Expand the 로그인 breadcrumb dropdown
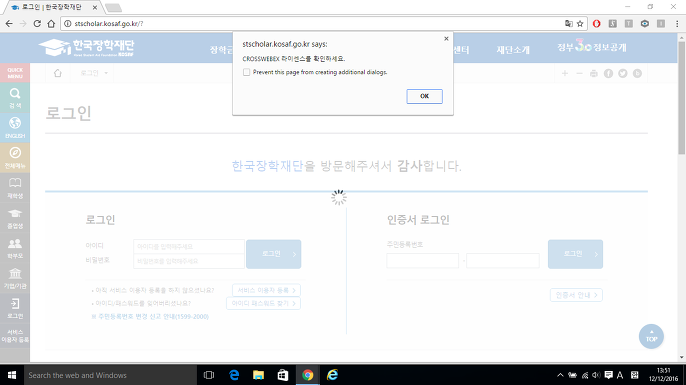This screenshot has width=686, height=385. click(94, 73)
